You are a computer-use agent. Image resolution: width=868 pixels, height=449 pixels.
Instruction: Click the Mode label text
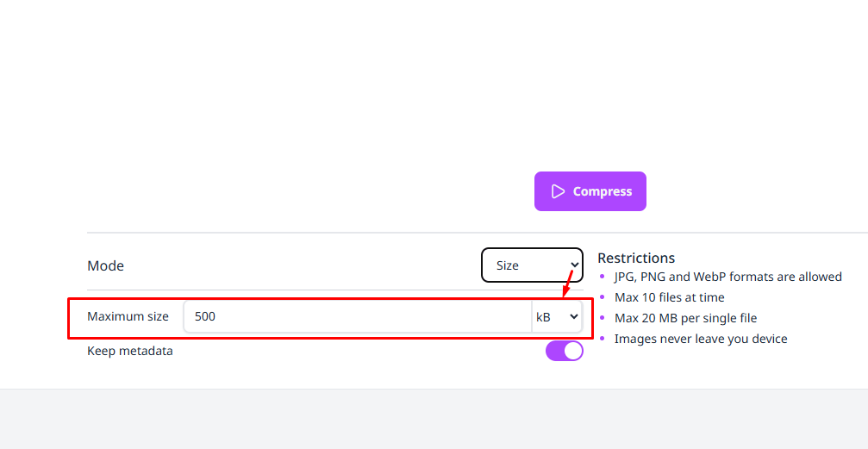coord(105,265)
